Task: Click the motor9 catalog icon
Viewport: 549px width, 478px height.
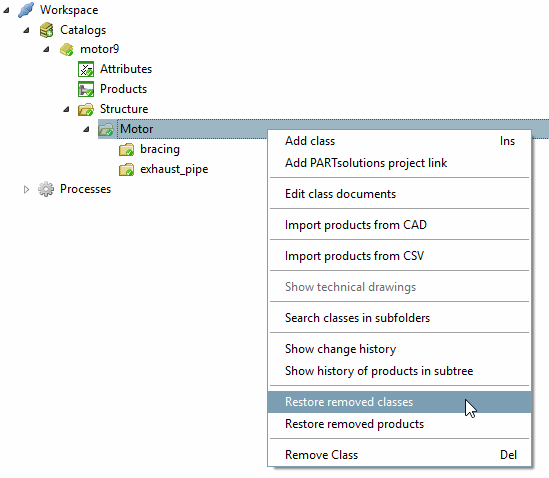Action: point(67,49)
